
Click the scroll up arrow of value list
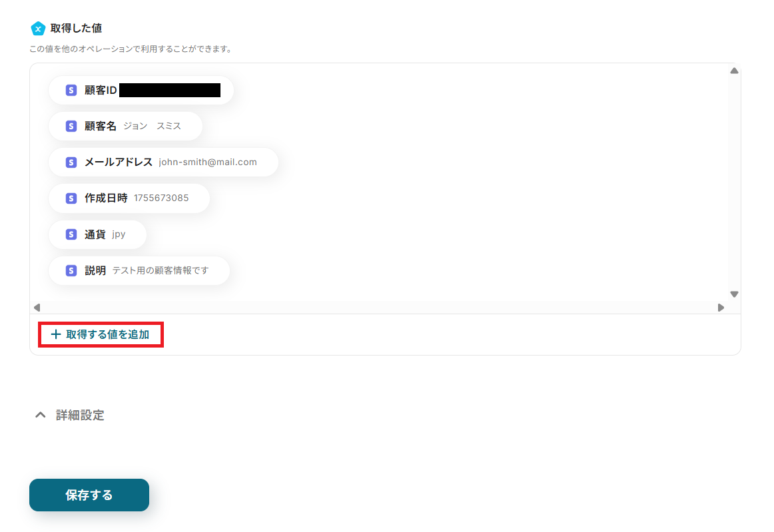pos(735,71)
